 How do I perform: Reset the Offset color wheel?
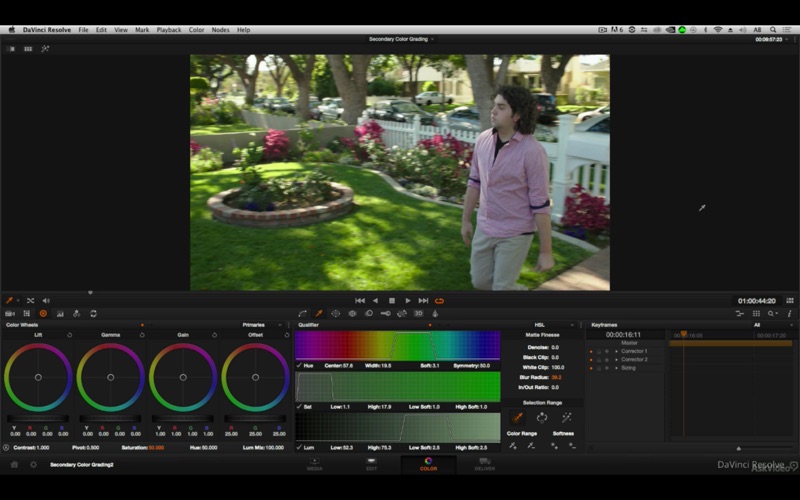click(x=287, y=335)
